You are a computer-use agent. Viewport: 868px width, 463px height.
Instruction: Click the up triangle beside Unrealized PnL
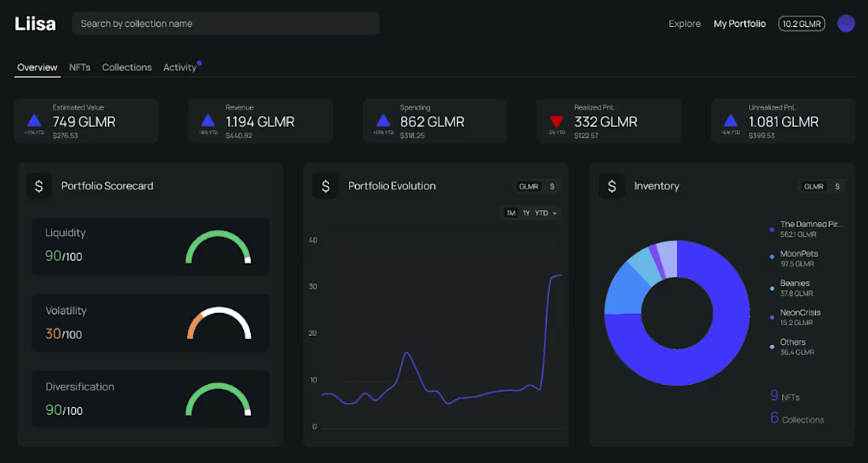[x=731, y=121]
